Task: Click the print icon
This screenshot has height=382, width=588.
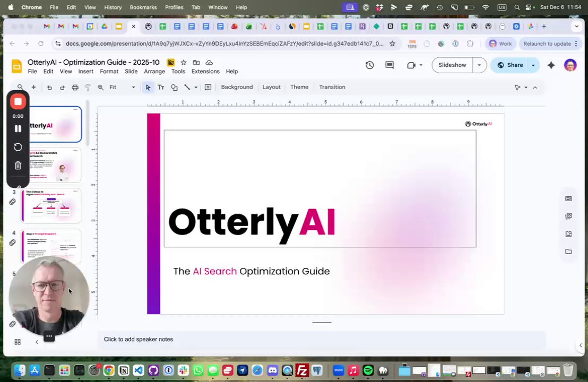Action: [75, 88]
